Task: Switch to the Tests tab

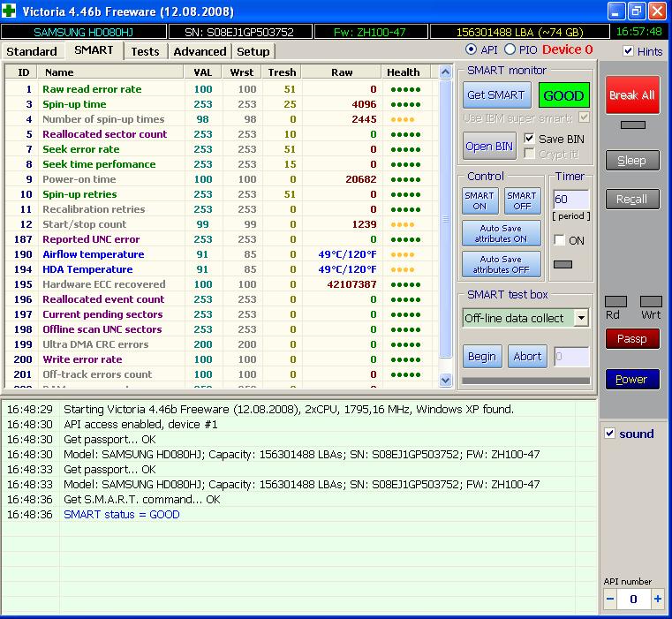Action: pos(146,51)
